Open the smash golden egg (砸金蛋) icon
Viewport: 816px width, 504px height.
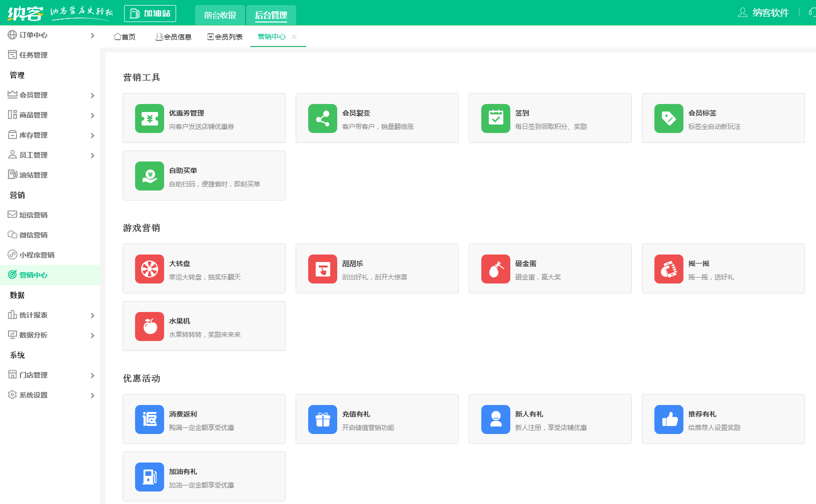click(495, 269)
